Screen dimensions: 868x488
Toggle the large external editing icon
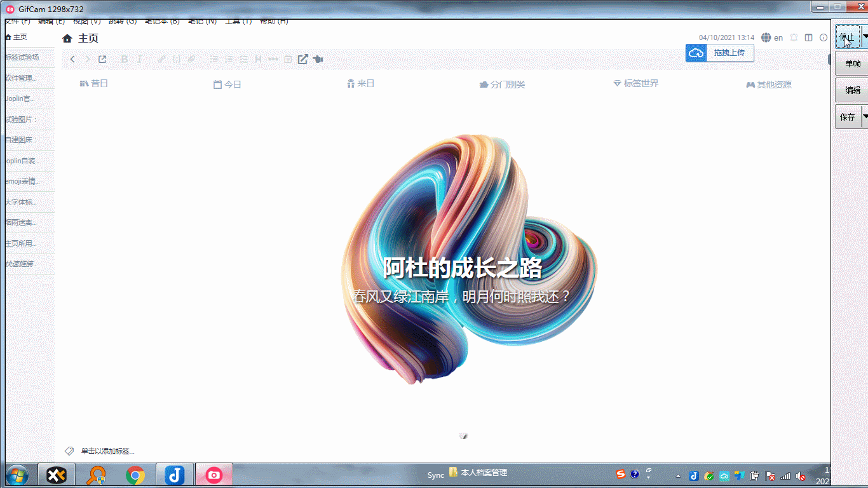click(x=303, y=59)
